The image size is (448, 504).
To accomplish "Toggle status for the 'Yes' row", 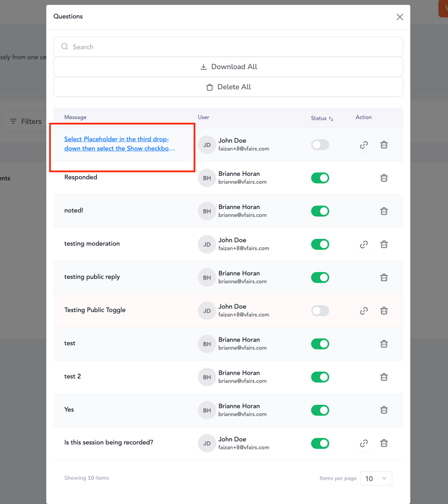I will click(x=320, y=410).
